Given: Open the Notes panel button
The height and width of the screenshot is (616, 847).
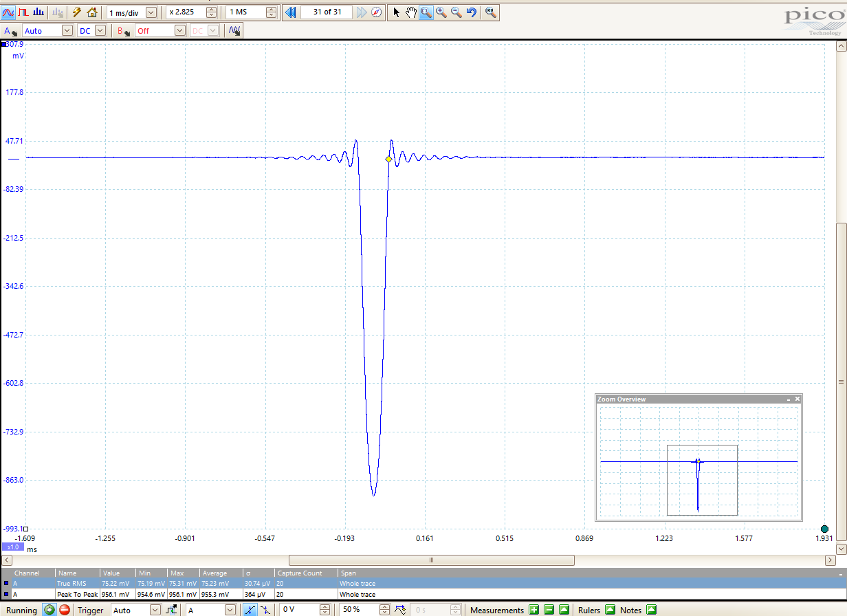Looking at the screenshot, I should [x=651, y=610].
